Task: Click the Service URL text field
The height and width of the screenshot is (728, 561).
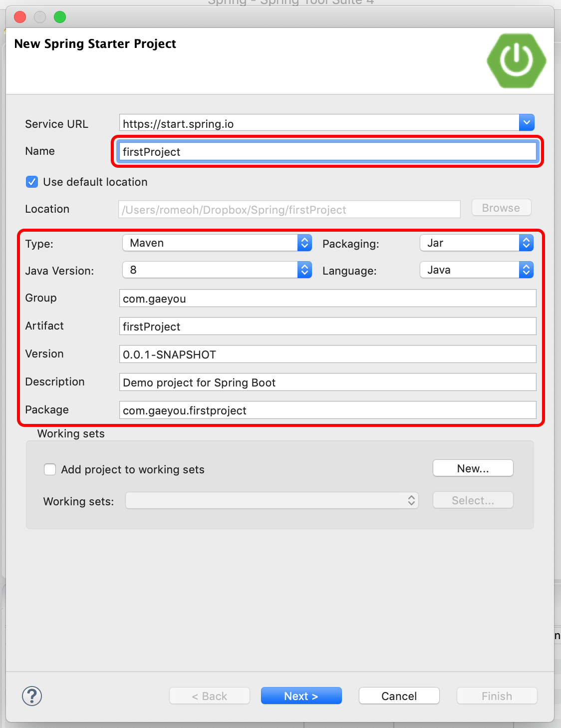Action: pyautogui.click(x=319, y=123)
